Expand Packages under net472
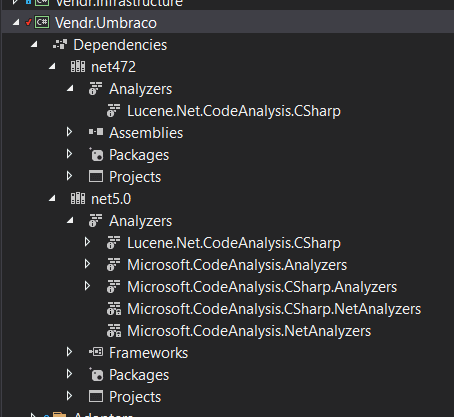The width and height of the screenshot is (454, 417). [69, 154]
